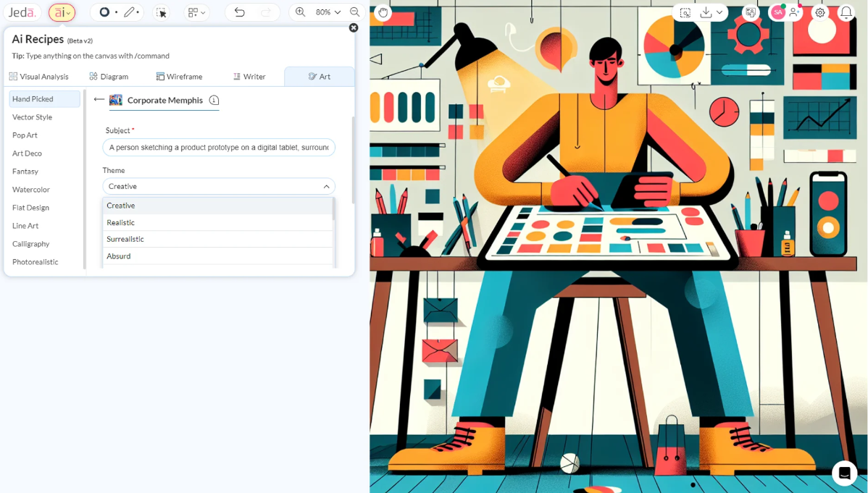Open the download options chevron

point(719,12)
